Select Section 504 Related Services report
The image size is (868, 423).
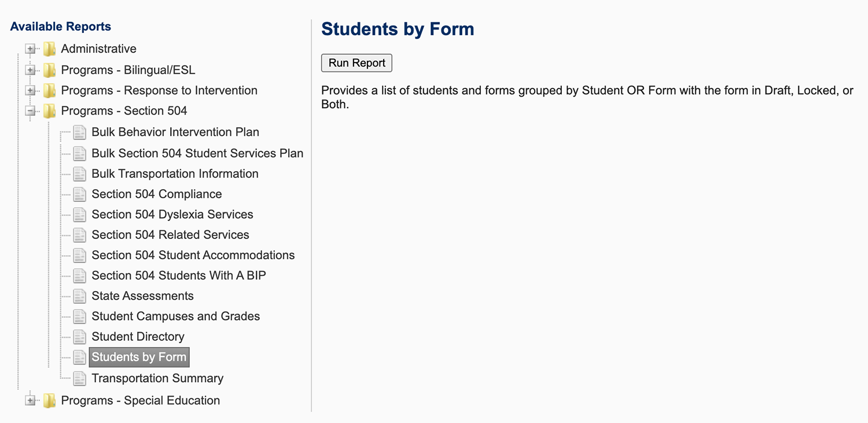(x=170, y=235)
